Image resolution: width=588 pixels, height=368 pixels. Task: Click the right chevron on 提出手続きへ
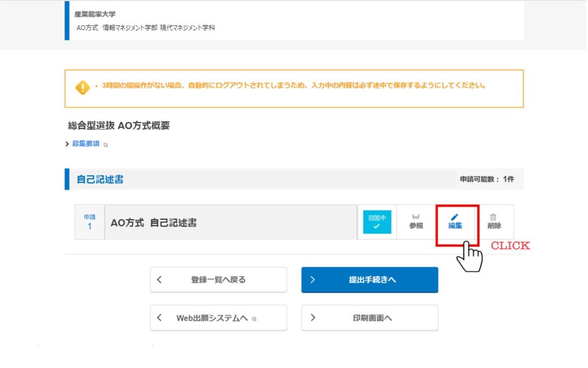[x=313, y=280]
